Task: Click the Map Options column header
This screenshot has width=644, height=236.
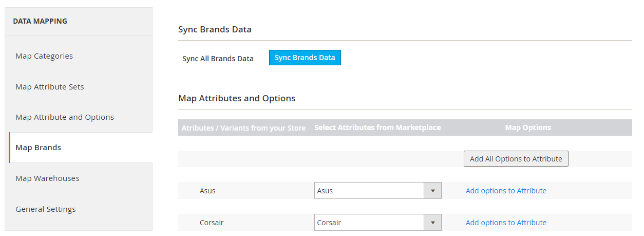Action: 528,128
